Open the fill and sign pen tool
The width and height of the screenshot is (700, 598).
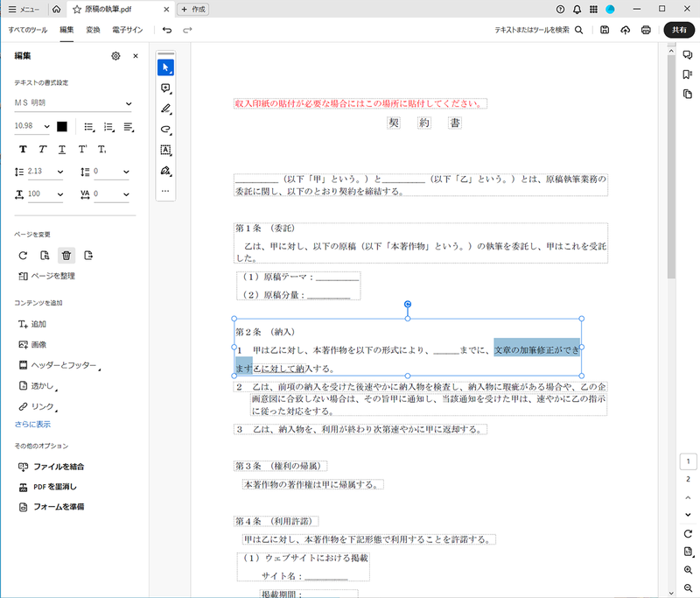click(x=165, y=171)
